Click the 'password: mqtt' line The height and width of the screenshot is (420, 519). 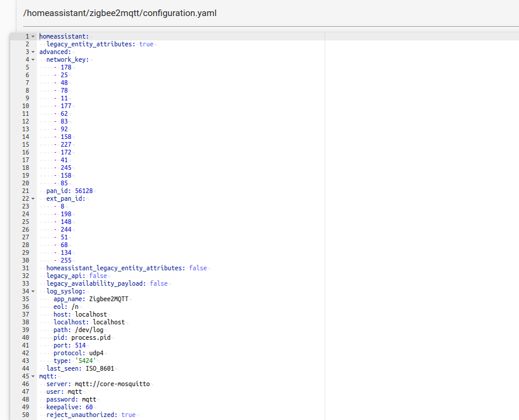[71, 399]
